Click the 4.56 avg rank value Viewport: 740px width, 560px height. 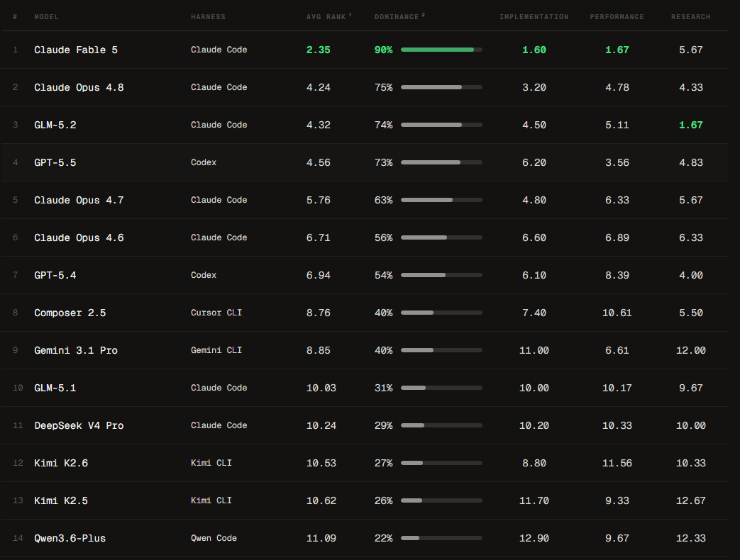[318, 162]
